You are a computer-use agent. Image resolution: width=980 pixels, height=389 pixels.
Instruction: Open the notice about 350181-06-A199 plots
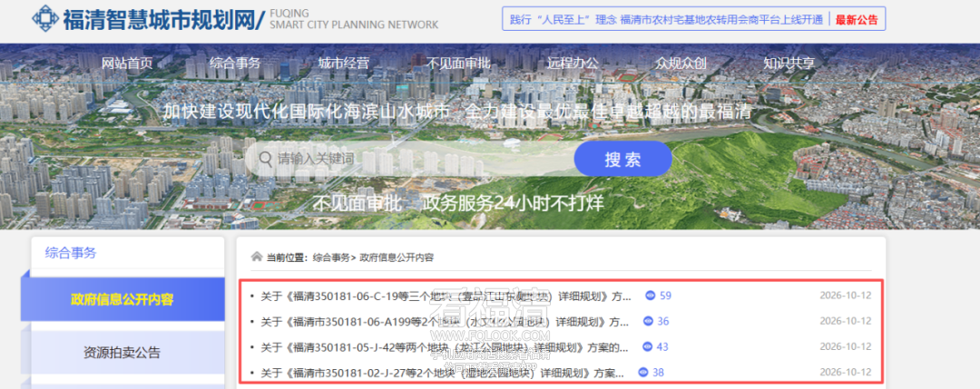pyautogui.click(x=445, y=322)
